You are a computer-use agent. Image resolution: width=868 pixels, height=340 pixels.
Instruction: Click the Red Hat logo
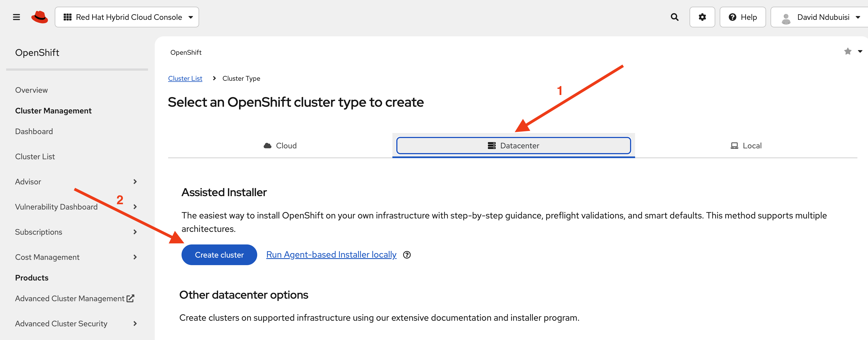tap(39, 17)
